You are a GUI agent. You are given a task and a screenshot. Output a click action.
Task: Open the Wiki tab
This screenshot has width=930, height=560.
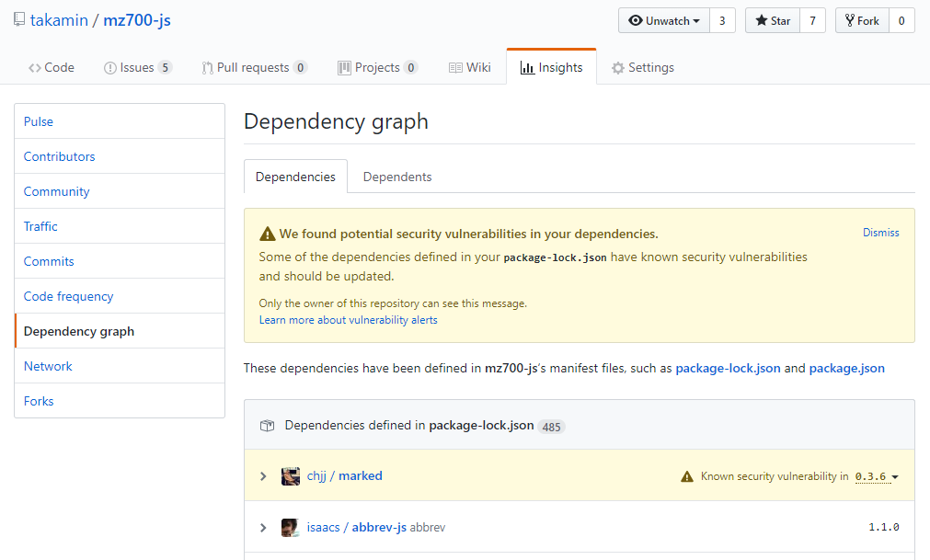pyautogui.click(x=470, y=67)
